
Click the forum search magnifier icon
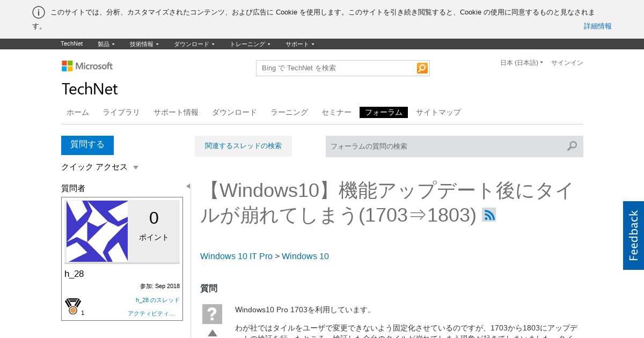coord(572,146)
